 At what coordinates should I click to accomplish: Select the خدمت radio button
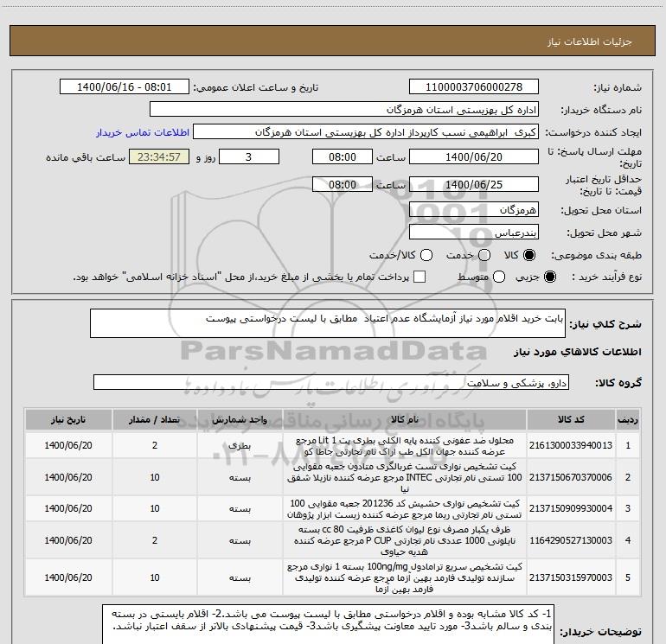click(x=484, y=255)
